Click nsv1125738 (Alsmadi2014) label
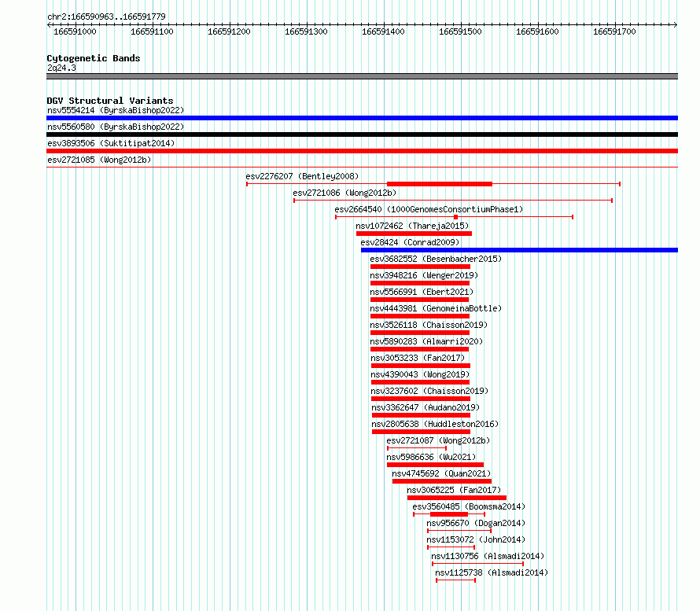The image size is (700, 611). click(x=492, y=572)
